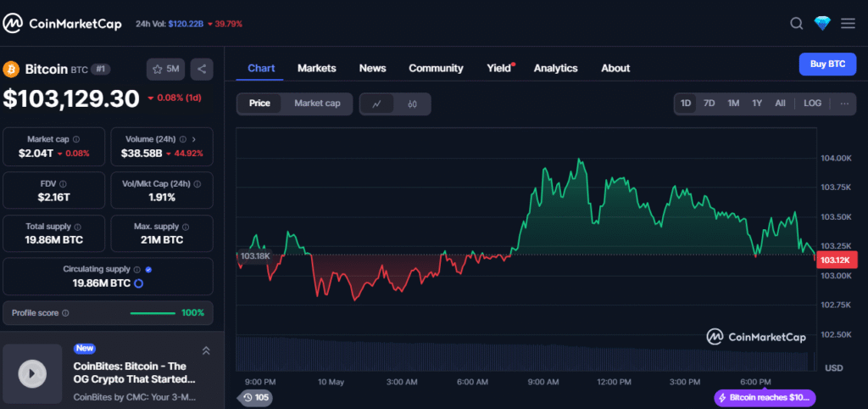
Task: Click the volume bars area under chart
Action: (526, 354)
